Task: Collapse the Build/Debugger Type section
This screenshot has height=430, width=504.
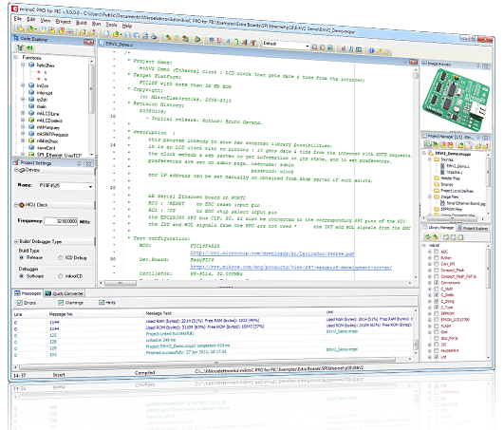Action: click(x=16, y=241)
